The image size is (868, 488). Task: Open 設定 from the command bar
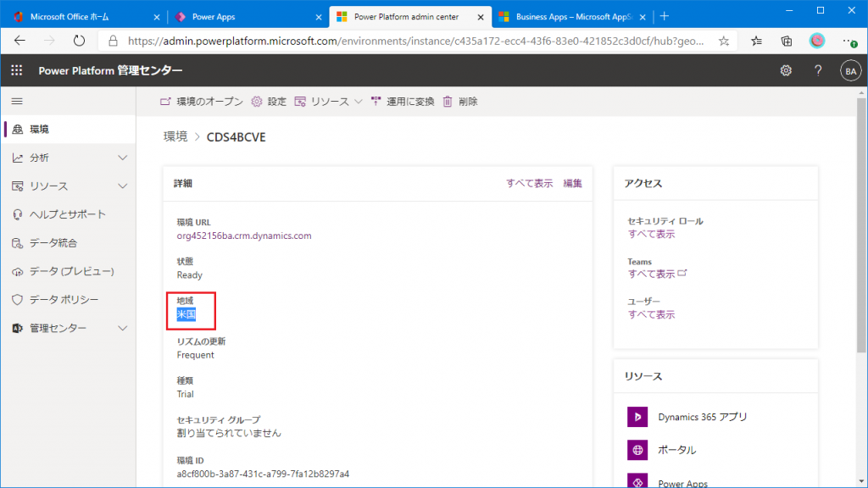point(269,102)
